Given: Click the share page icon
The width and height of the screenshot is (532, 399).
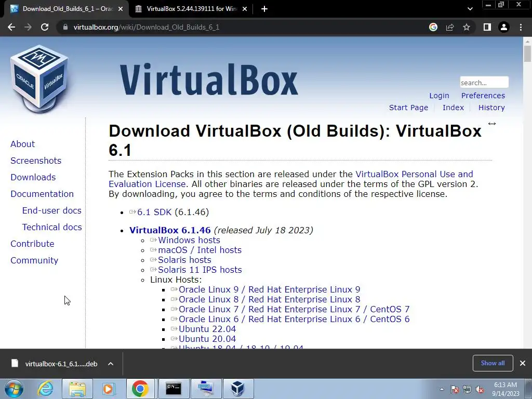Looking at the screenshot, I should coord(450,27).
